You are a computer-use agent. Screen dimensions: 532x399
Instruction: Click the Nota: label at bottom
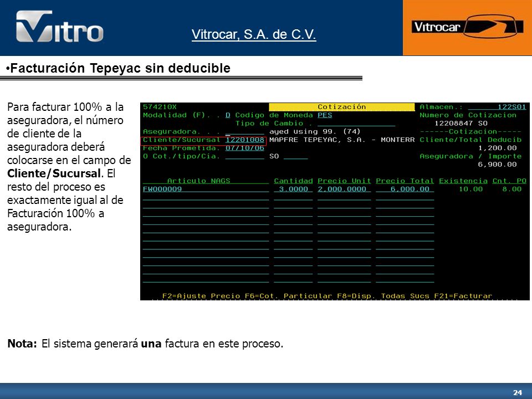pos(22,344)
